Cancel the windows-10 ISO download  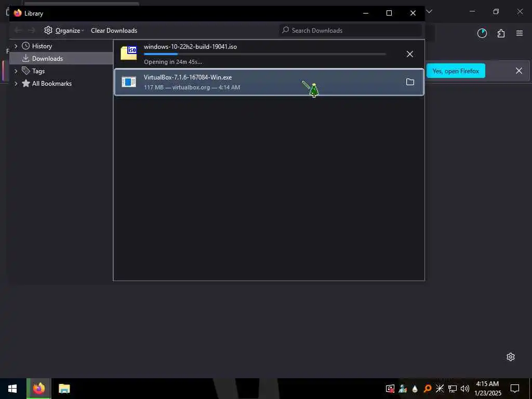(x=410, y=54)
